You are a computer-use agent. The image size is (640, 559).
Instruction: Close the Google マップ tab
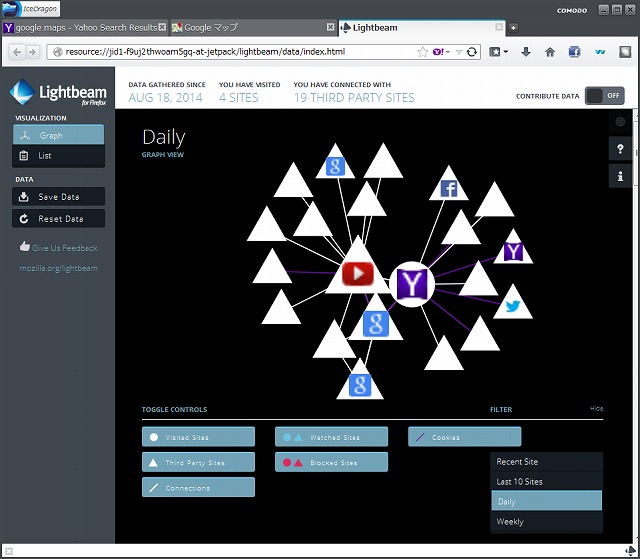(330, 27)
